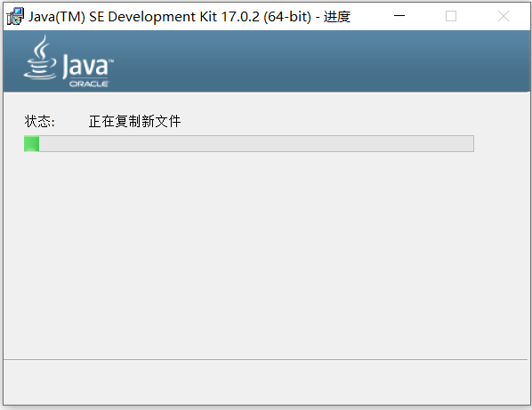The height and width of the screenshot is (410, 532).
Task: Click the horizontal separator line near bottom
Action: (x=265, y=359)
